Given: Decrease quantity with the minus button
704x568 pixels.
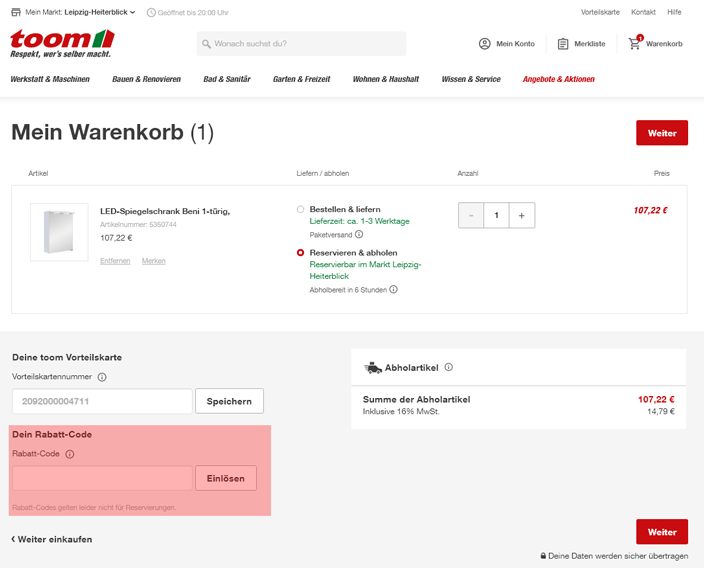Looking at the screenshot, I should 471,216.
